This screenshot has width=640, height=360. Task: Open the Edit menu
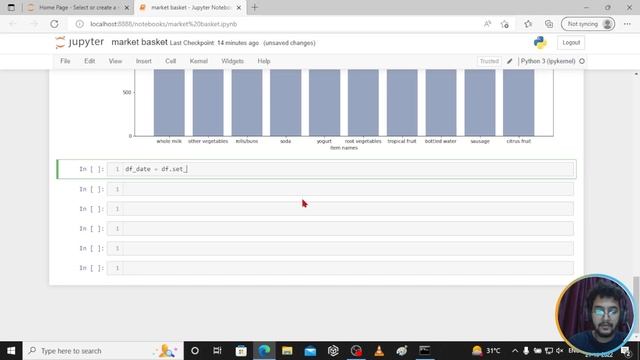[x=90, y=61]
